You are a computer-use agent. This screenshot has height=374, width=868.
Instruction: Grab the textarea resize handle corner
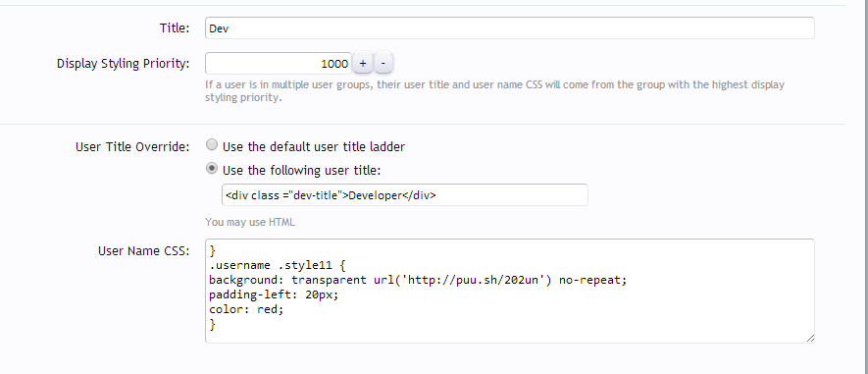(x=810, y=339)
